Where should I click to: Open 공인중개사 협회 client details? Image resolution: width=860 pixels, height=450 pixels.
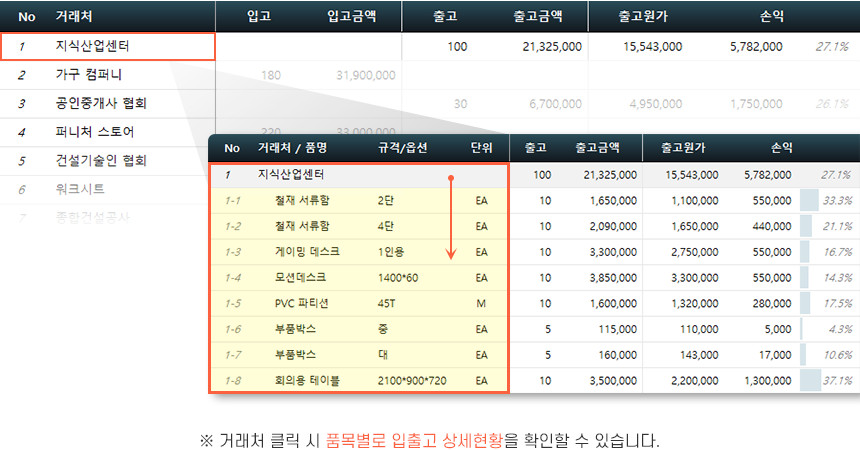(x=100, y=103)
